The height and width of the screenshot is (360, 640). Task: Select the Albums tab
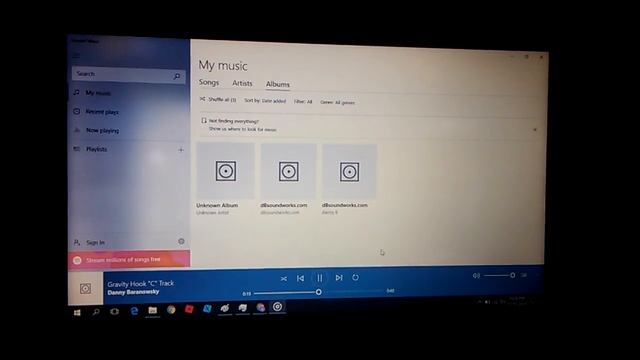[x=278, y=84]
